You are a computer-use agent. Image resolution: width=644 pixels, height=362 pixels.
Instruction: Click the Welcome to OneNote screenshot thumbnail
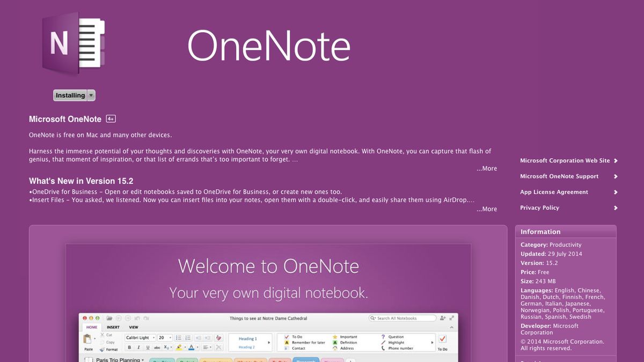click(x=268, y=303)
